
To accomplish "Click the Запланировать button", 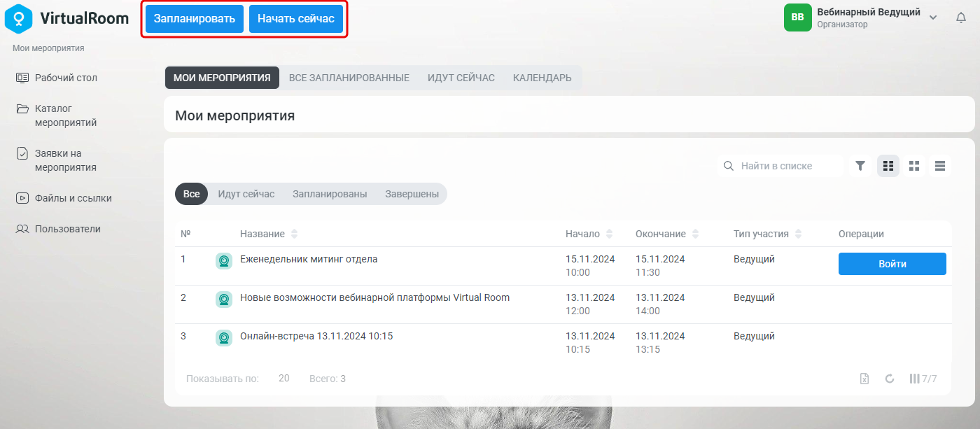I will tap(195, 19).
